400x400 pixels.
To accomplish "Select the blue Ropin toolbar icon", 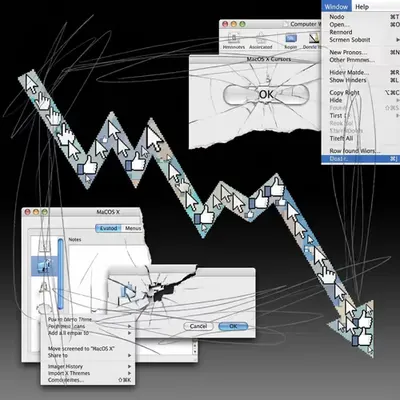I will [291, 38].
